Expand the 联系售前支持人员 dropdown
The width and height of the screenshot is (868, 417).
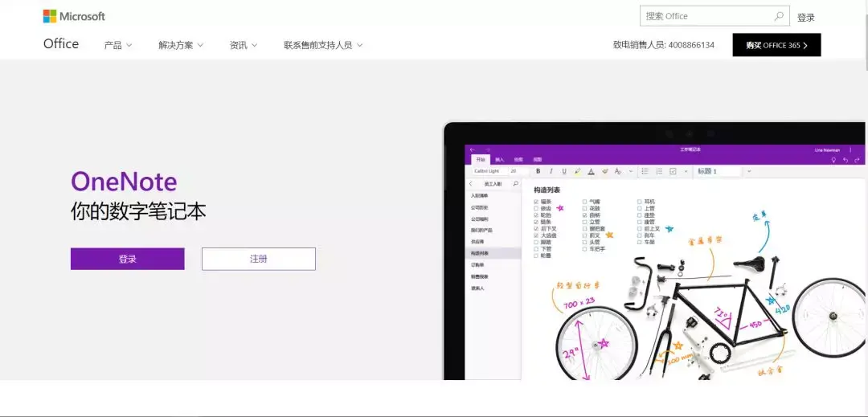[323, 45]
